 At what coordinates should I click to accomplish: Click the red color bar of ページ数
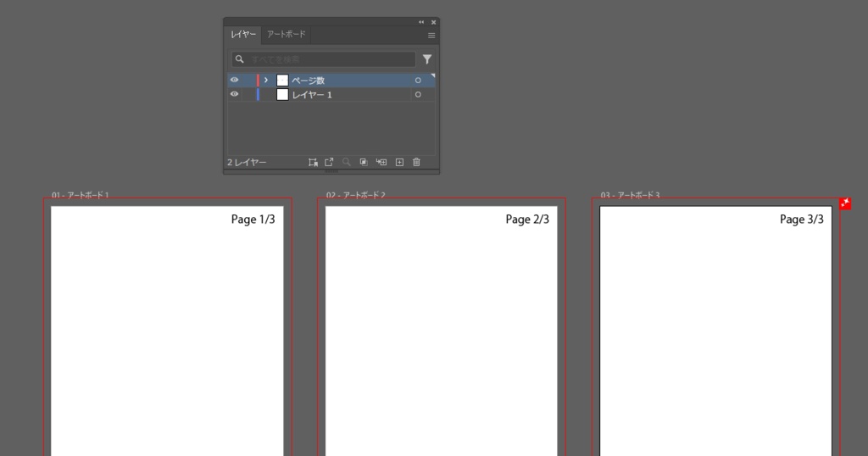click(258, 81)
